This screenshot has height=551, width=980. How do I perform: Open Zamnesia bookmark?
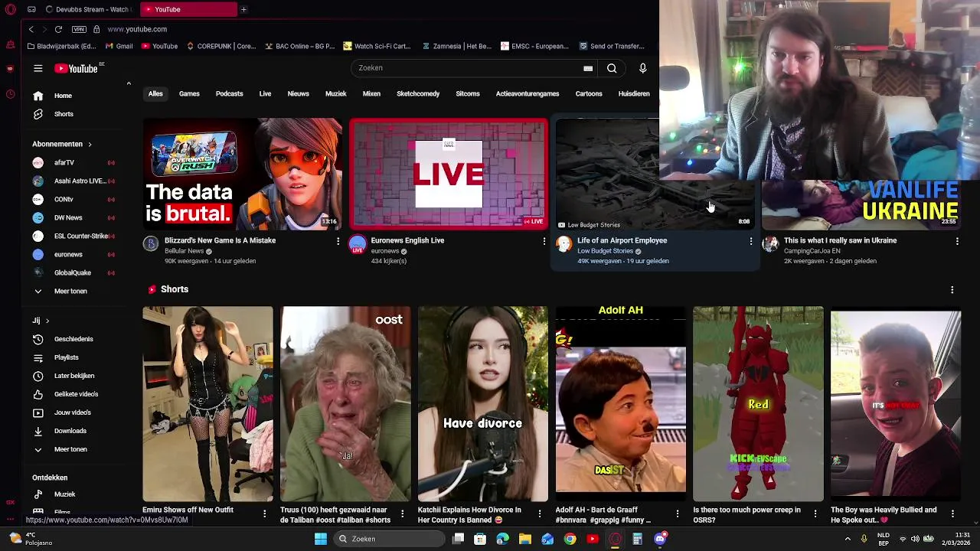456,46
